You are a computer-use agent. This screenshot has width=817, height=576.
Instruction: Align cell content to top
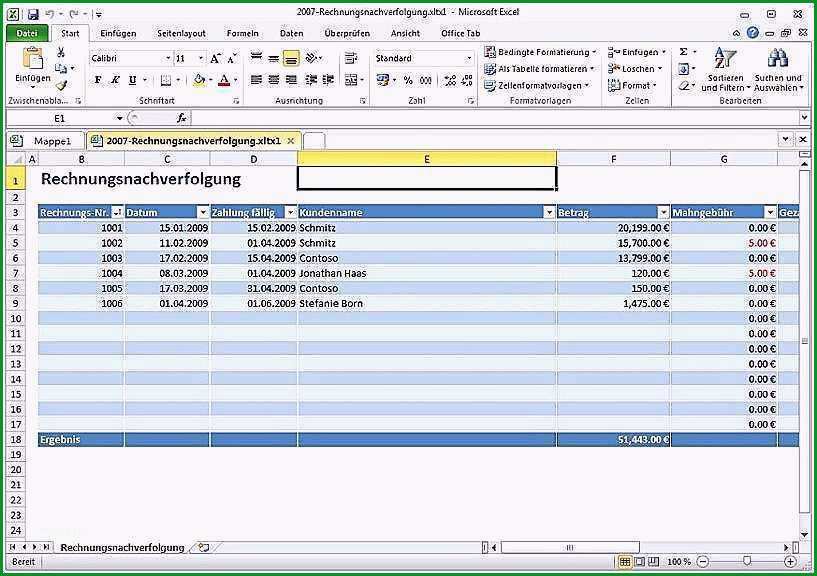point(256,58)
